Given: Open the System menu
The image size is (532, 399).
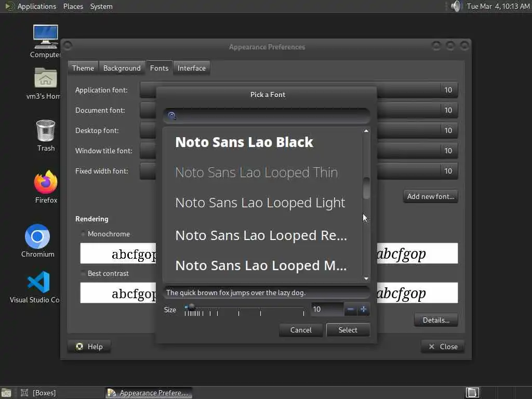Looking at the screenshot, I should (x=101, y=6).
